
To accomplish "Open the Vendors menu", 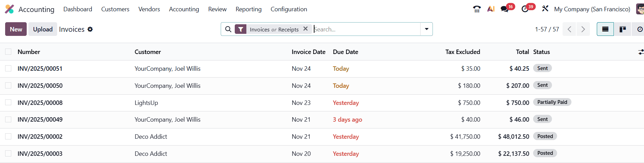I will coord(149,9).
